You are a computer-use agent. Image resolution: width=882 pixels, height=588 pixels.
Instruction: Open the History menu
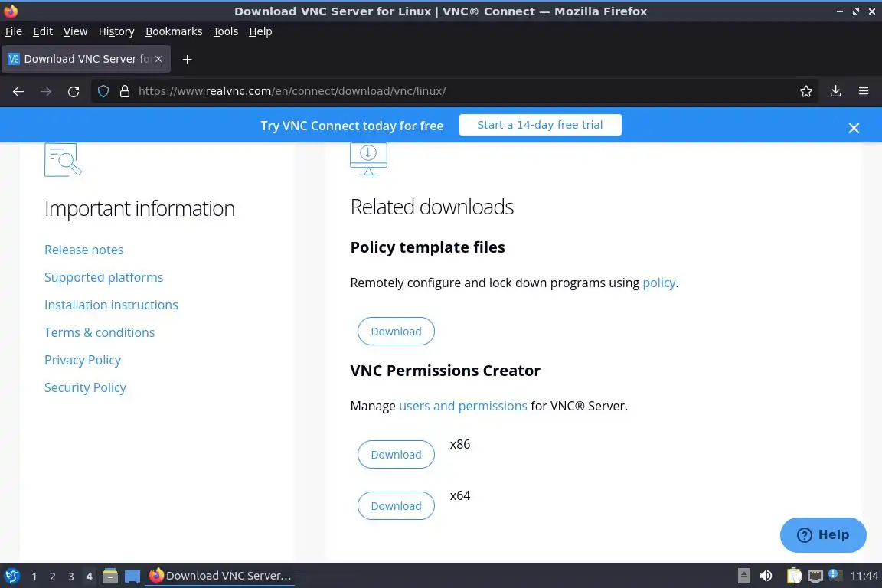[x=116, y=31]
